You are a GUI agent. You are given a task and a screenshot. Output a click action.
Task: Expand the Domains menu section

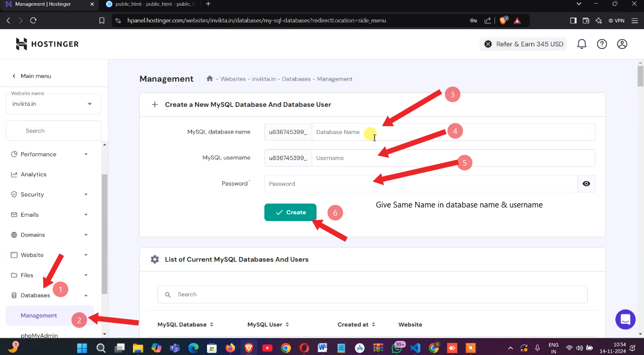[x=50, y=235]
